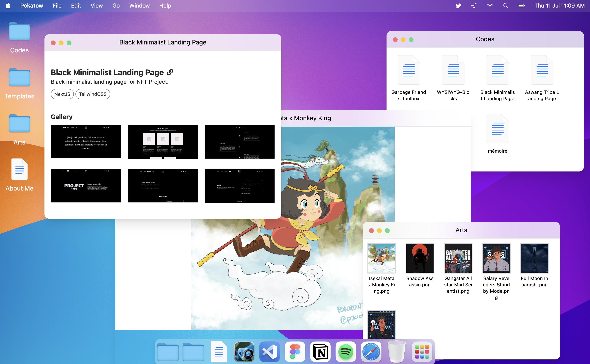Open Launchpad grid icon in dock
590x364 pixels.
tap(422, 352)
